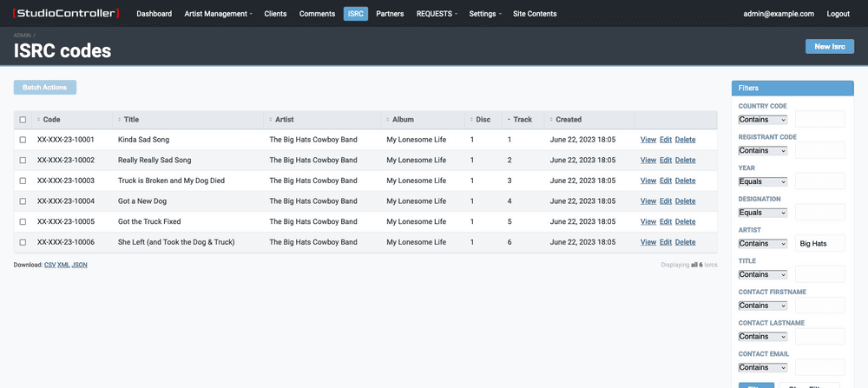Click the StudioController logo

(67, 14)
